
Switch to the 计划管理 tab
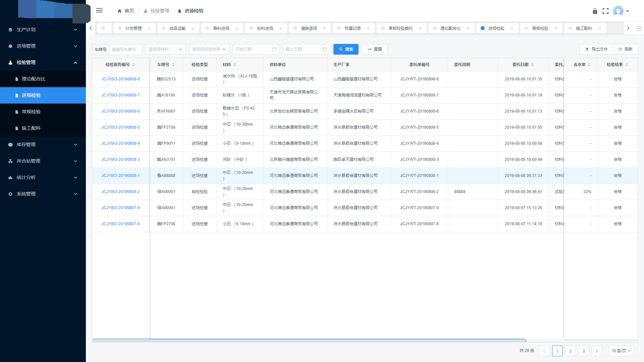click(x=133, y=28)
